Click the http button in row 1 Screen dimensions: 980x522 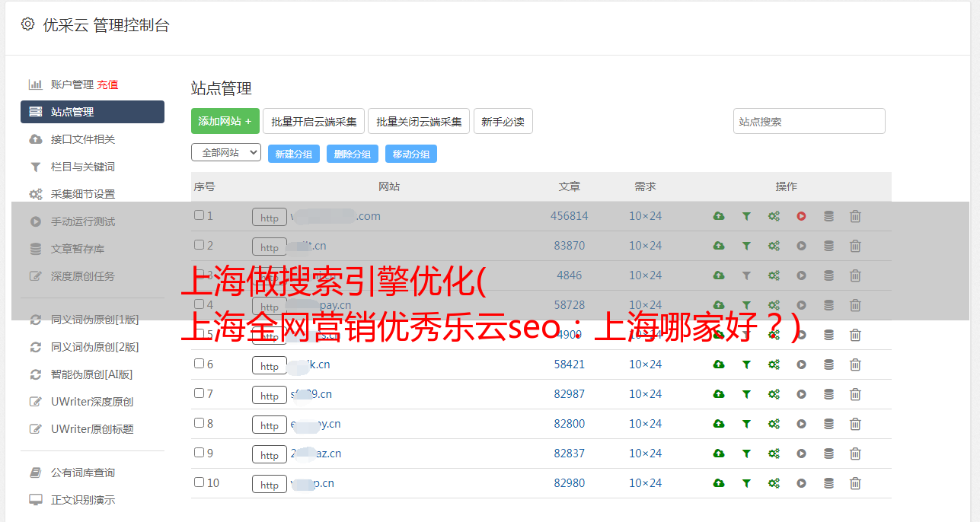coord(270,217)
